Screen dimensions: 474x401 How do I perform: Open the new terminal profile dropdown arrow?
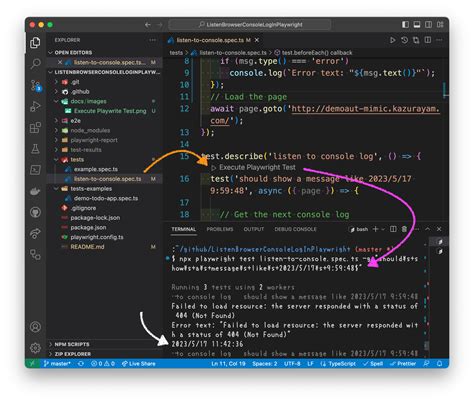(x=383, y=229)
